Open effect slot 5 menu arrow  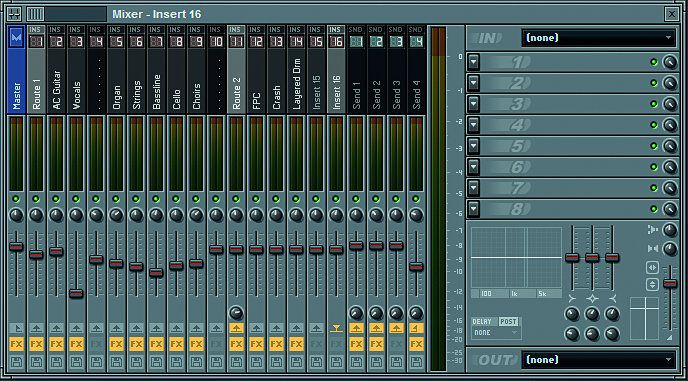pos(473,146)
